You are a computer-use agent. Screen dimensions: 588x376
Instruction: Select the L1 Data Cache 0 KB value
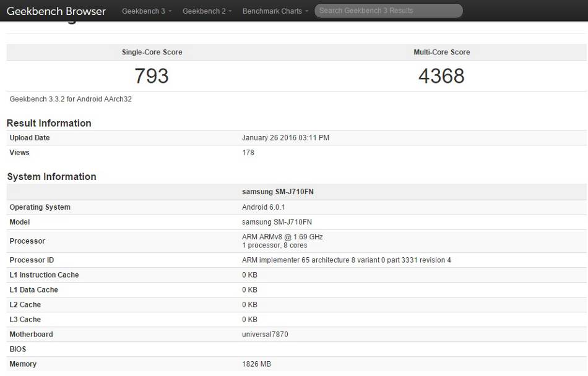tap(249, 290)
